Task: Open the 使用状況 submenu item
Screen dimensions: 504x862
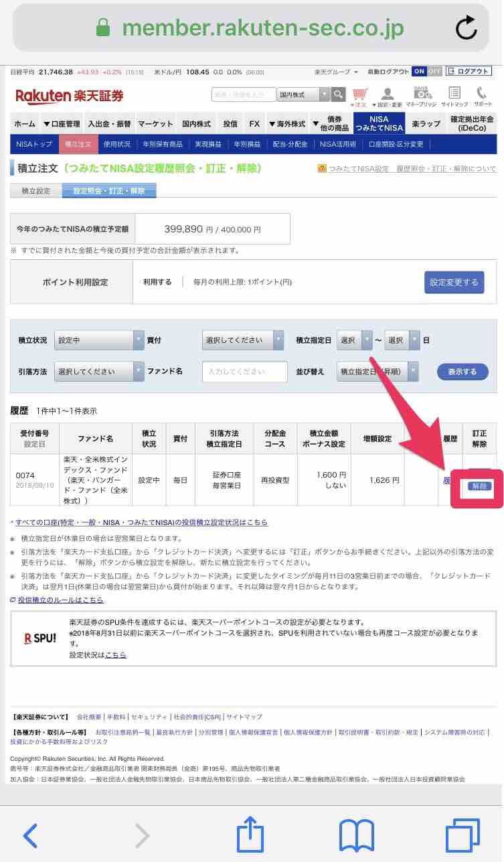Action: click(116, 144)
